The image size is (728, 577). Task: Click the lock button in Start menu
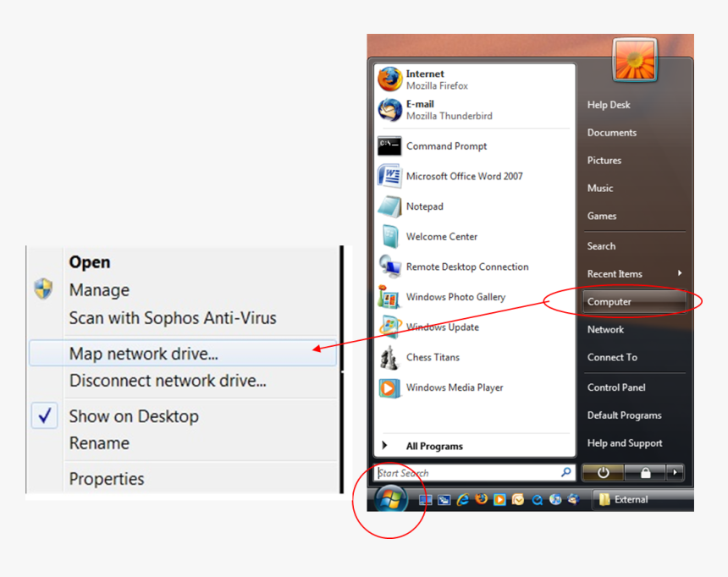[x=645, y=473]
